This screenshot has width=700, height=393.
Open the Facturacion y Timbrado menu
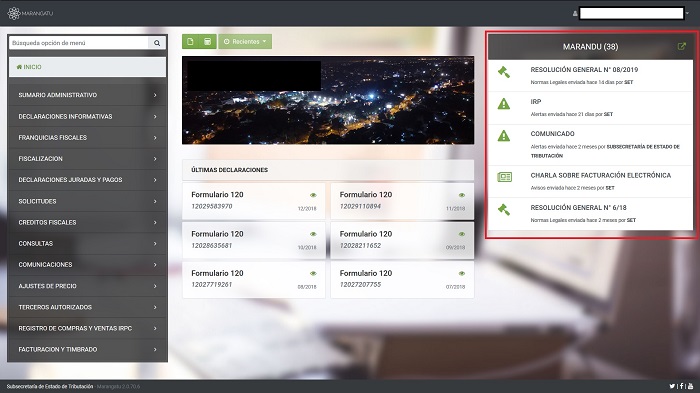click(x=88, y=350)
